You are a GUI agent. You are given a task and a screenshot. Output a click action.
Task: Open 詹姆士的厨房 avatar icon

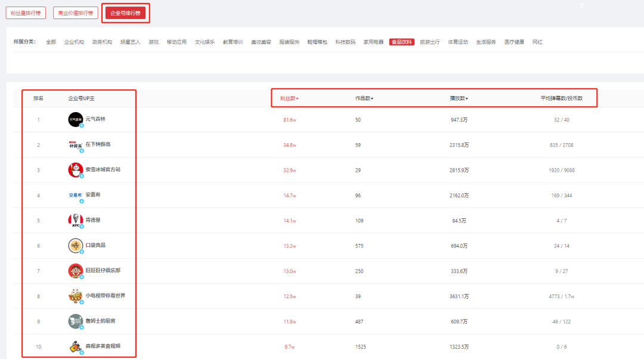76,321
